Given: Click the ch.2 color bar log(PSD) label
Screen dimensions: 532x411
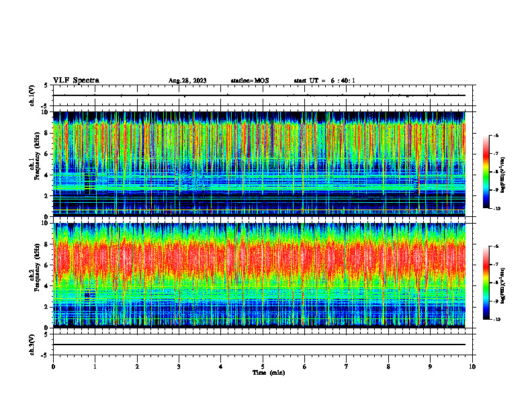Looking at the screenshot, I should point(503,285).
